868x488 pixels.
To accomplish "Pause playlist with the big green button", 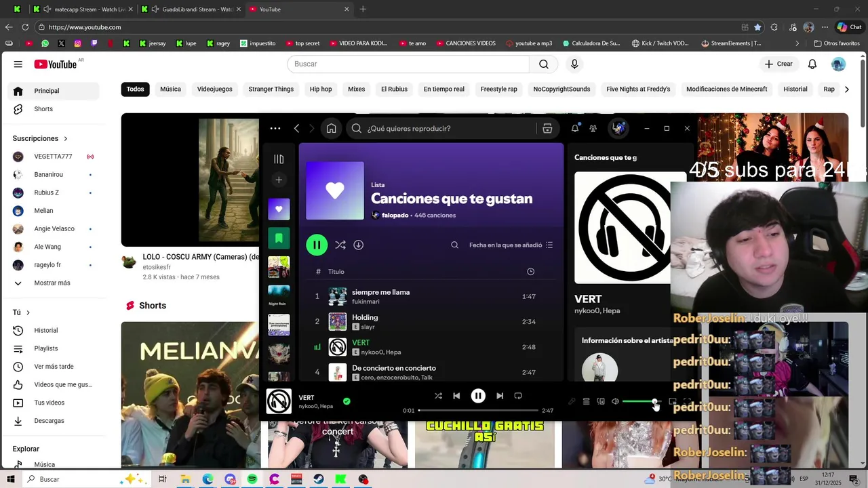I will (317, 245).
